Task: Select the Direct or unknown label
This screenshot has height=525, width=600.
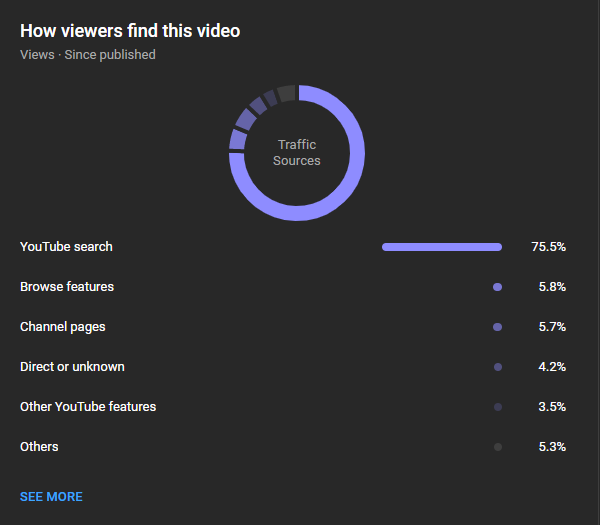Action: (72, 367)
